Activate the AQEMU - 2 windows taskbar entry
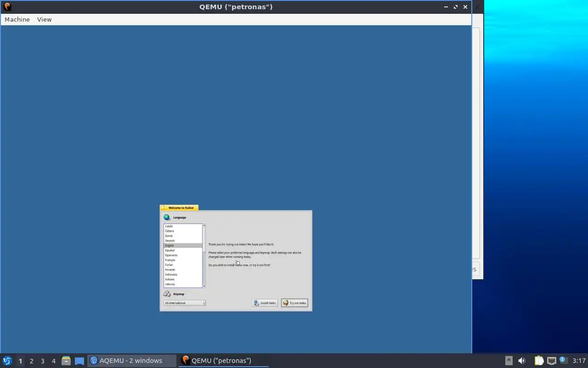Image resolution: width=588 pixels, height=368 pixels. (132, 361)
